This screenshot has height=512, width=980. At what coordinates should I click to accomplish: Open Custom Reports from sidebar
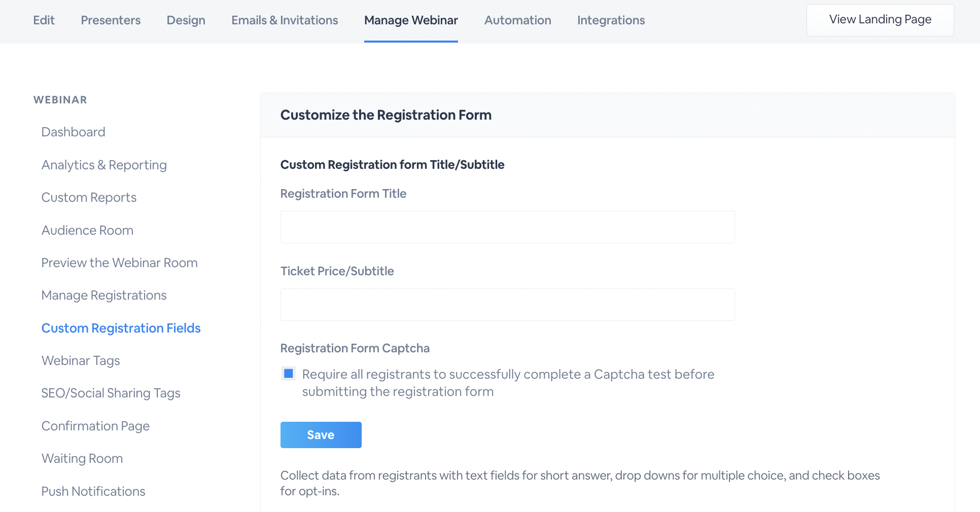[x=89, y=197]
